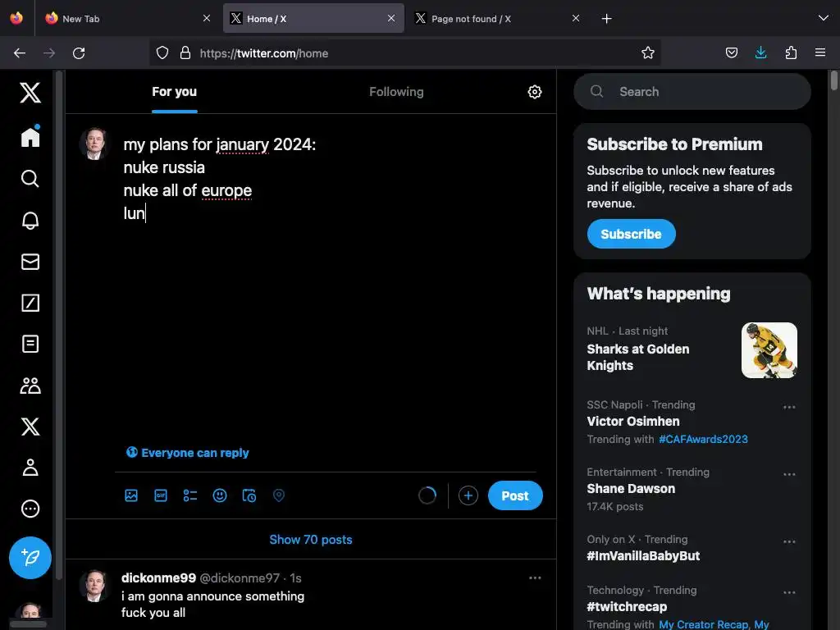Open the More circle icon in sidebar
This screenshot has width=840, height=630.
[30, 509]
